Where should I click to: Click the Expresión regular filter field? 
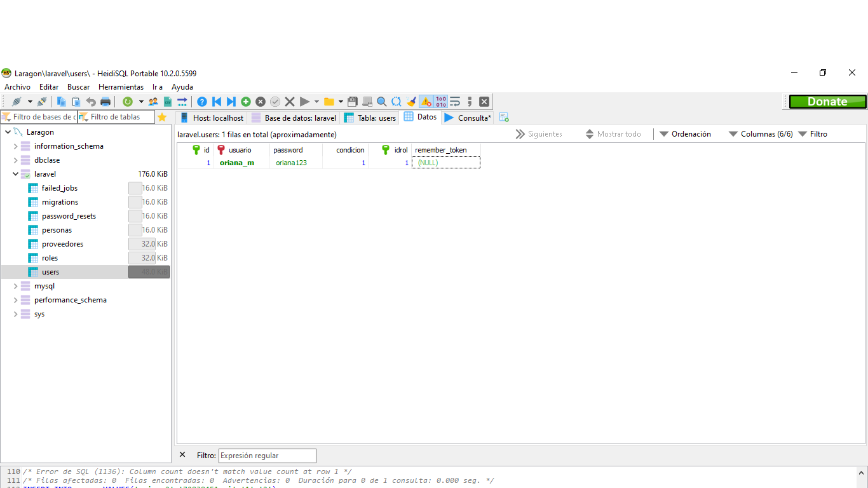[x=268, y=456]
